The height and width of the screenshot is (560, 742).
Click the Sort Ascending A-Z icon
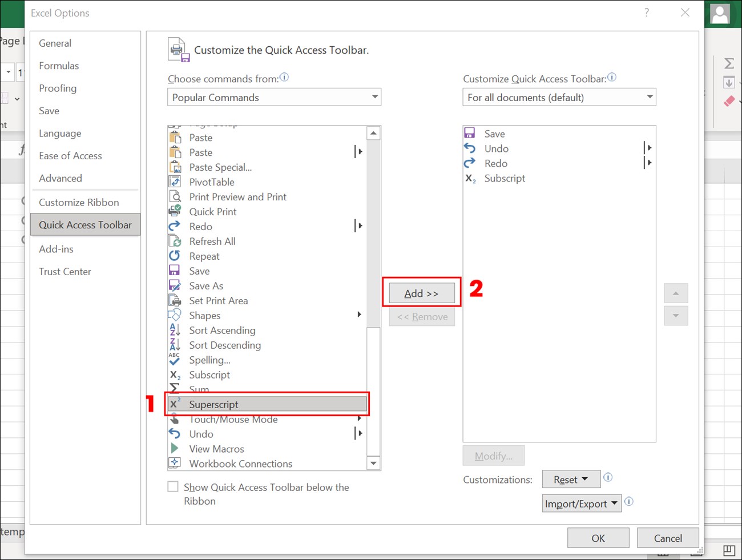click(x=175, y=331)
